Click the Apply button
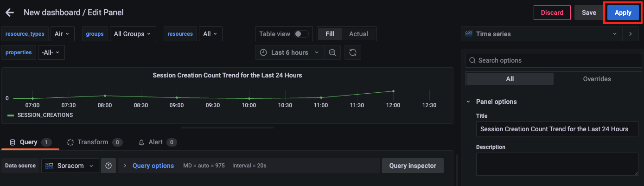Image resolution: width=644 pixels, height=186 pixels. pyautogui.click(x=623, y=13)
